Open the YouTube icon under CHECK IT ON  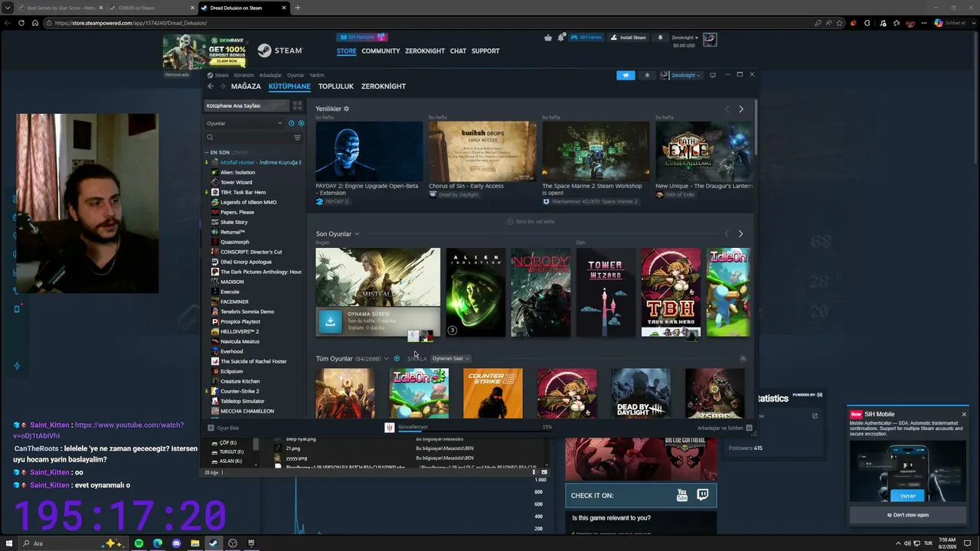pyautogui.click(x=682, y=496)
